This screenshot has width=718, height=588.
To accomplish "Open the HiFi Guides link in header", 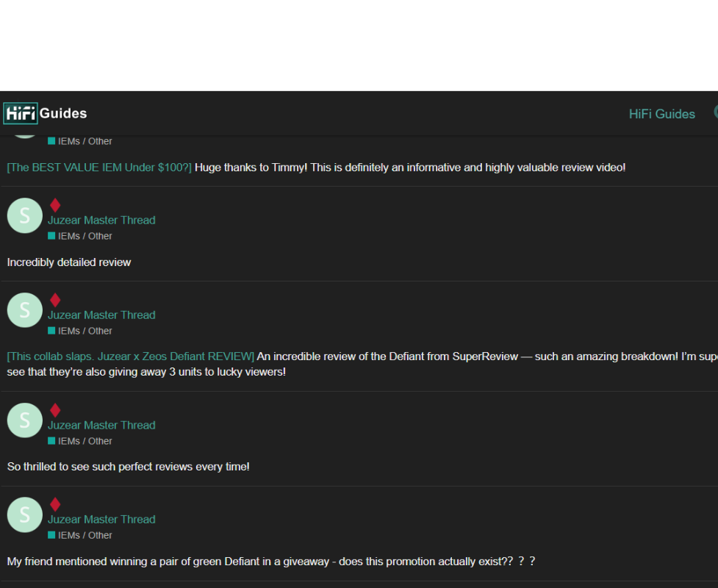I will [x=661, y=114].
